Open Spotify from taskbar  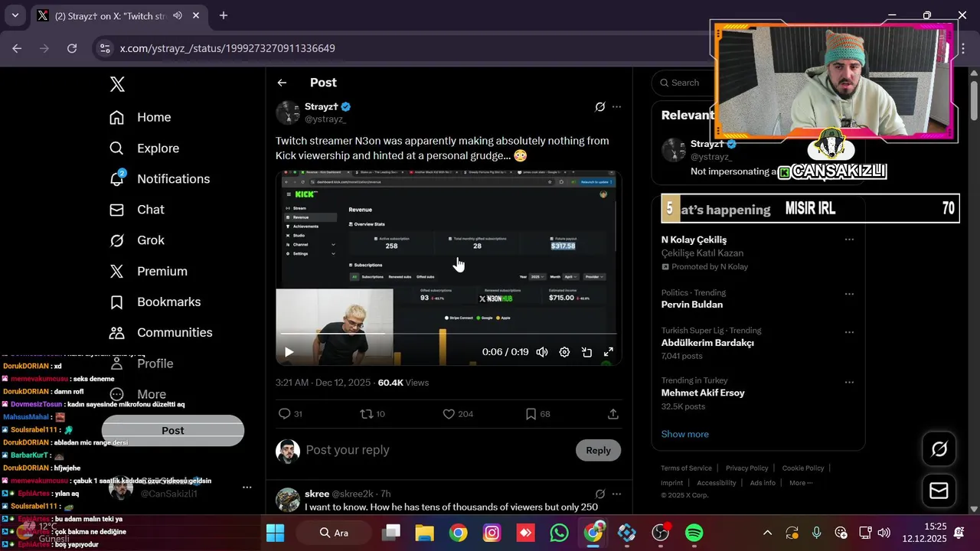tap(694, 533)
